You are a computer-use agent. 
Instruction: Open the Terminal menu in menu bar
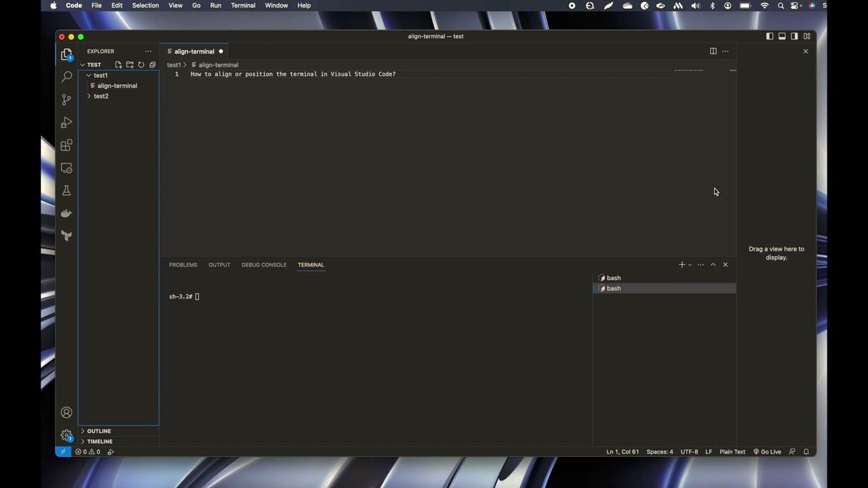point(243,5)
